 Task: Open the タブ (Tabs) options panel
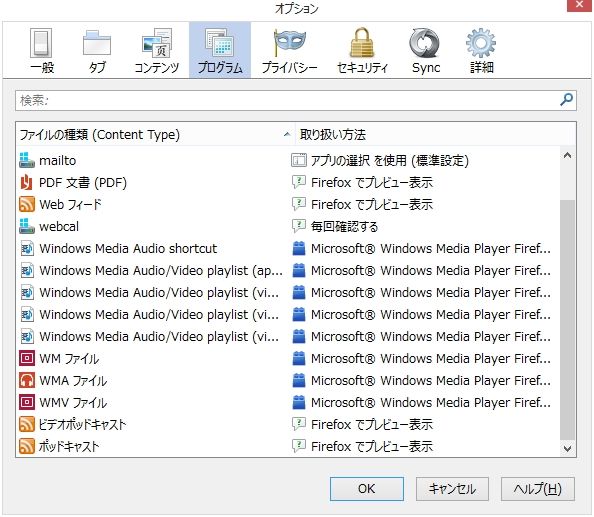pos(97,51)
